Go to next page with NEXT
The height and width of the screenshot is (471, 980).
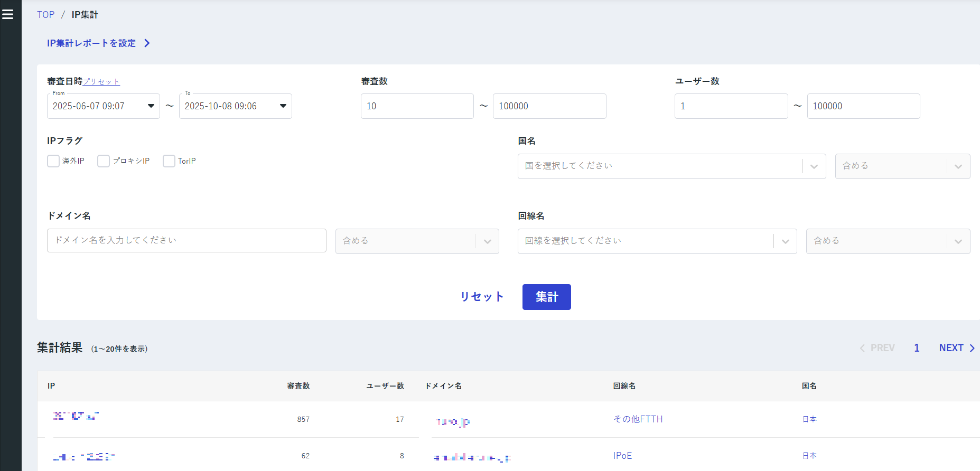point(957,348)
